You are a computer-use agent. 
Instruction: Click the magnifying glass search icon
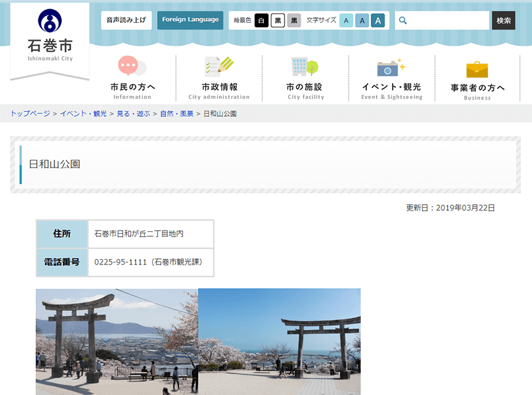click(x=403, y=20)
